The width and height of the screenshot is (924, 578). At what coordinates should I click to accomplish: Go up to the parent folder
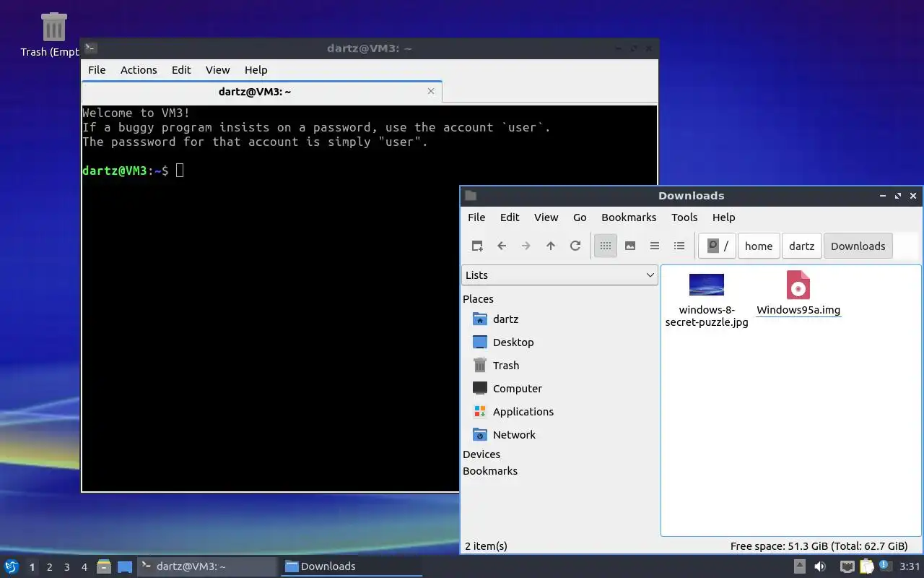[550, 246]
